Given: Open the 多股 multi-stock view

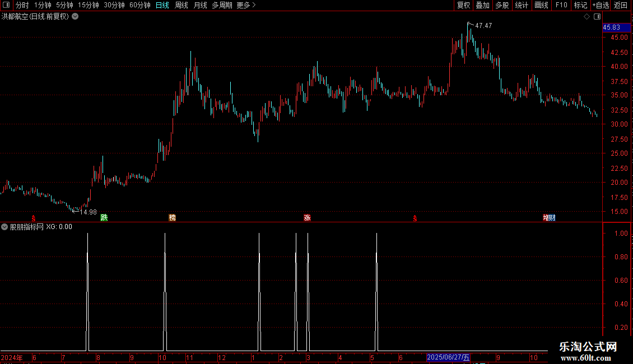Looking at the screenshot, I should [502, 5].
